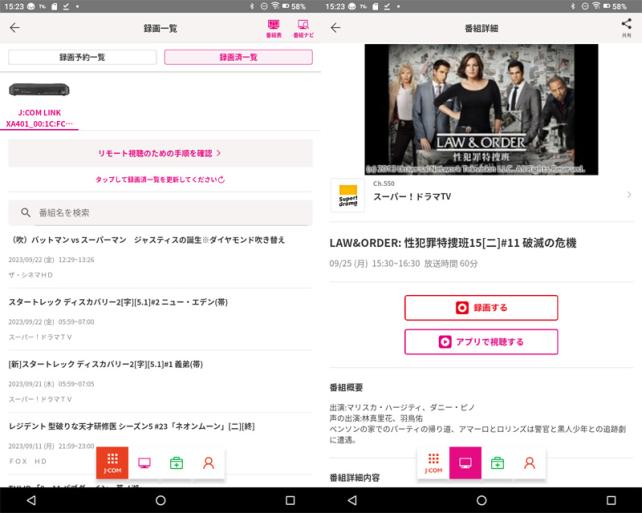Tap the Android recents button on left screen
Screen dimensions: 642x513
(x=290, y=500)
